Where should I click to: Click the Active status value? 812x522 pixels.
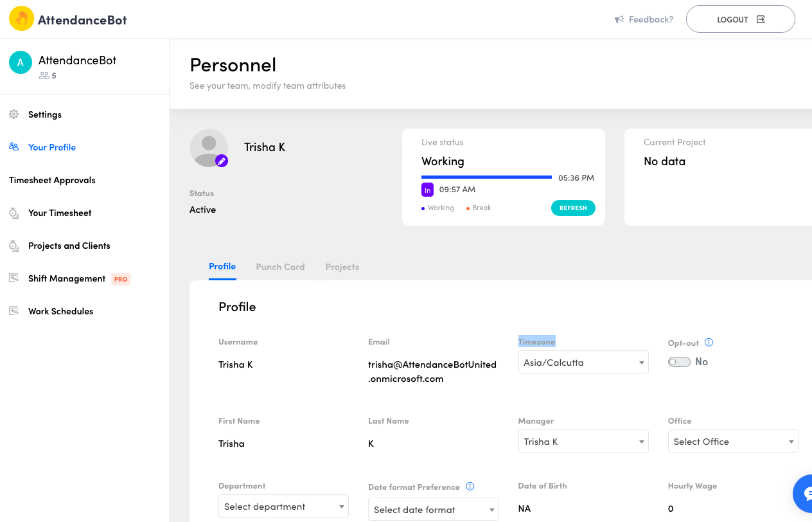pyautogui.click(x=203, y=210)
